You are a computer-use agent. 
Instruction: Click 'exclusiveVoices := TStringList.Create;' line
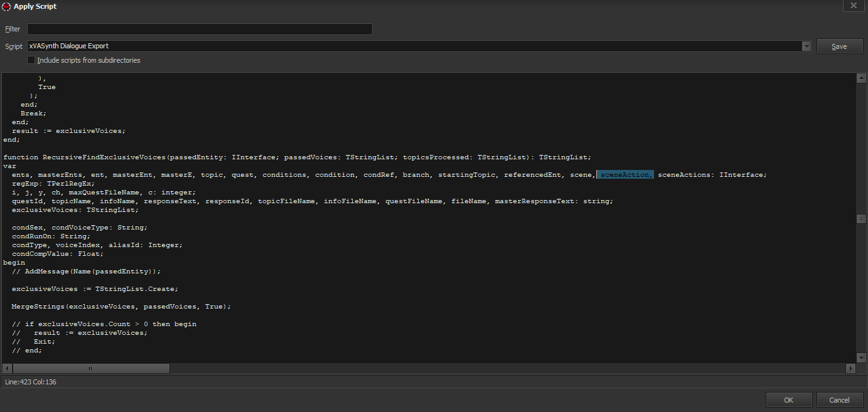coord(95,289)
